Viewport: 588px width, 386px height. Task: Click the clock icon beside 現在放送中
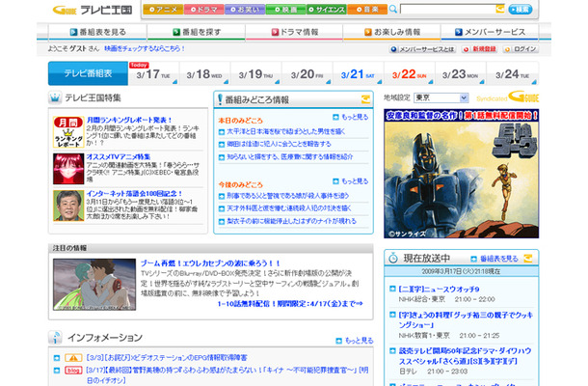(x=393, y=258)
